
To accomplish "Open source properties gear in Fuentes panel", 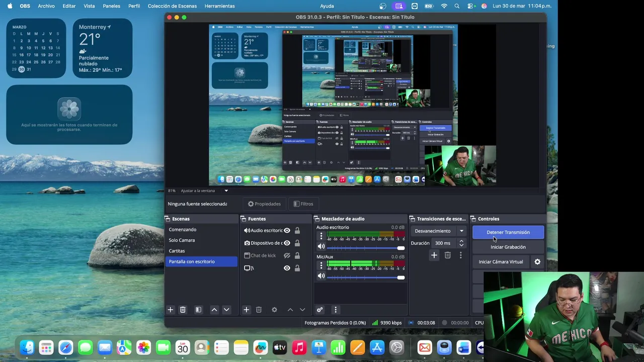I will pos(274,310).
